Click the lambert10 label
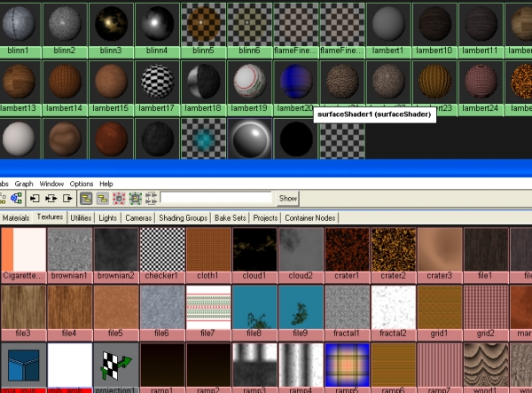This screenshot has height=393, width=532. [x=434, y=51]
